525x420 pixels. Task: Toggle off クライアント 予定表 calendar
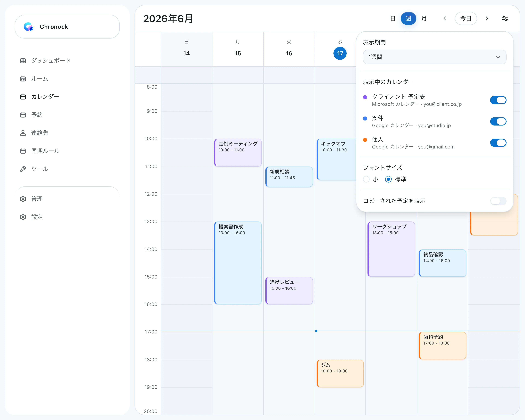[498, 100]
